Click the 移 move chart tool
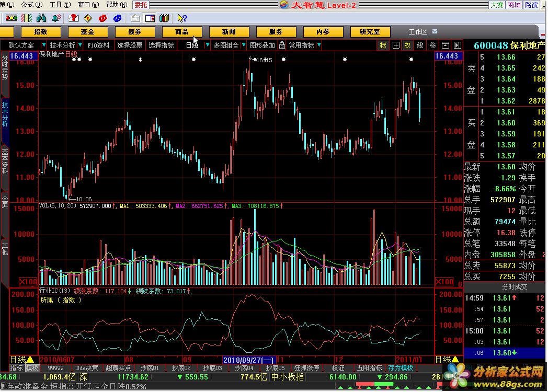Screen dimensions: 548x392 [x=432, y=45]
